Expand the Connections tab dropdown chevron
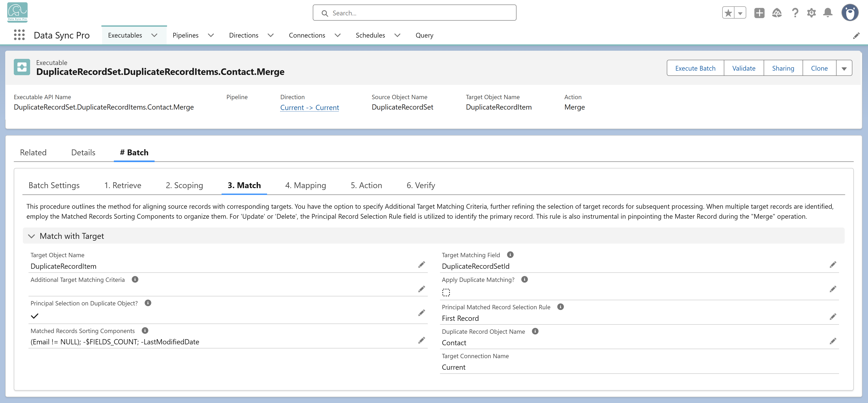Viewport: 868px width, 403px height. [x=338, y=35]
